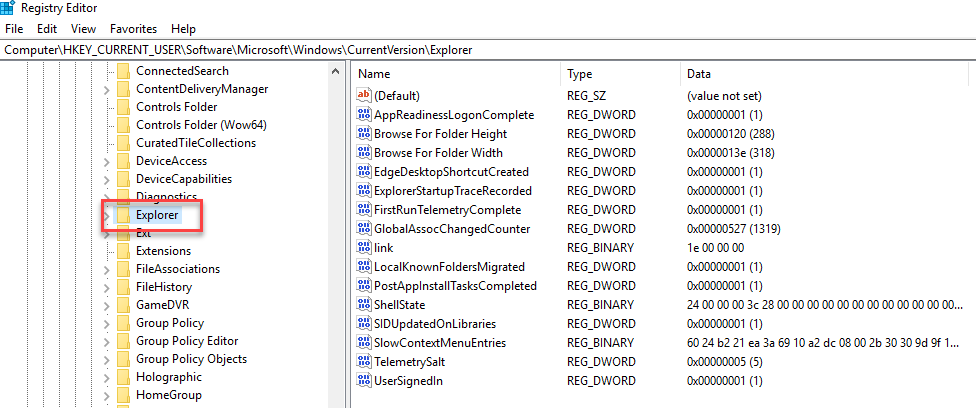The width and height of the screenshot is (976, 408).
Task: Click the EdgeDesktopShortcutCreated value icon
Action: tap(364, 171)
